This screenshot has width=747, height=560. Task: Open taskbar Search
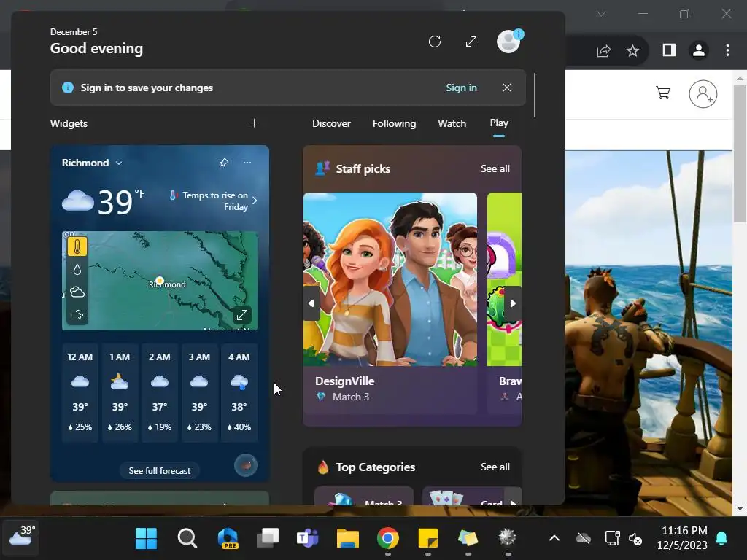click(187, 538)
